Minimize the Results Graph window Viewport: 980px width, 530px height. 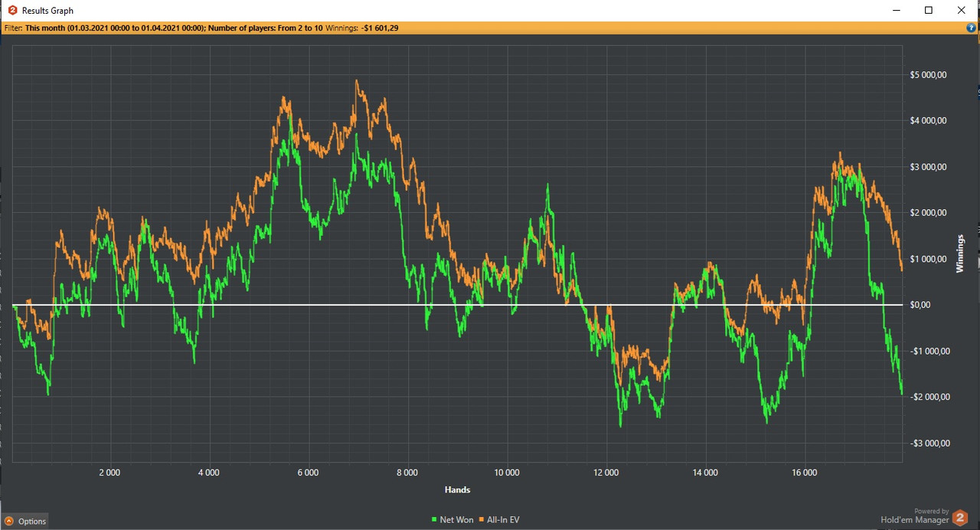896,11
